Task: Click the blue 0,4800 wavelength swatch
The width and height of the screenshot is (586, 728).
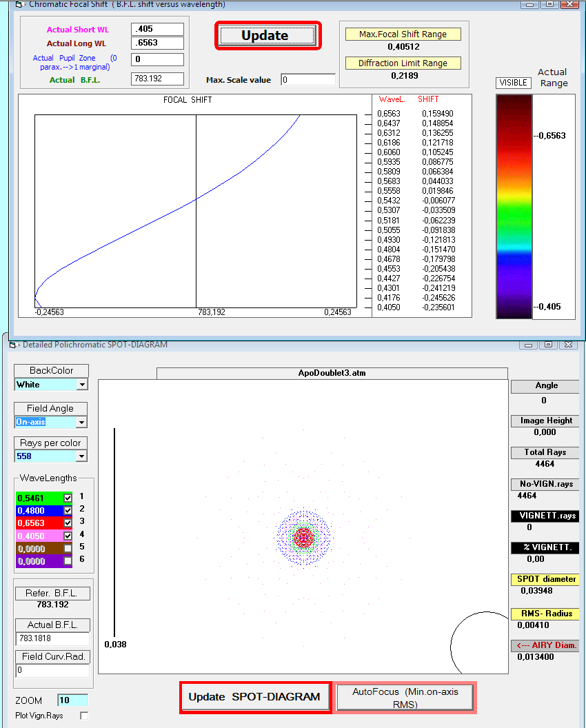Action: tap(39, 511)
